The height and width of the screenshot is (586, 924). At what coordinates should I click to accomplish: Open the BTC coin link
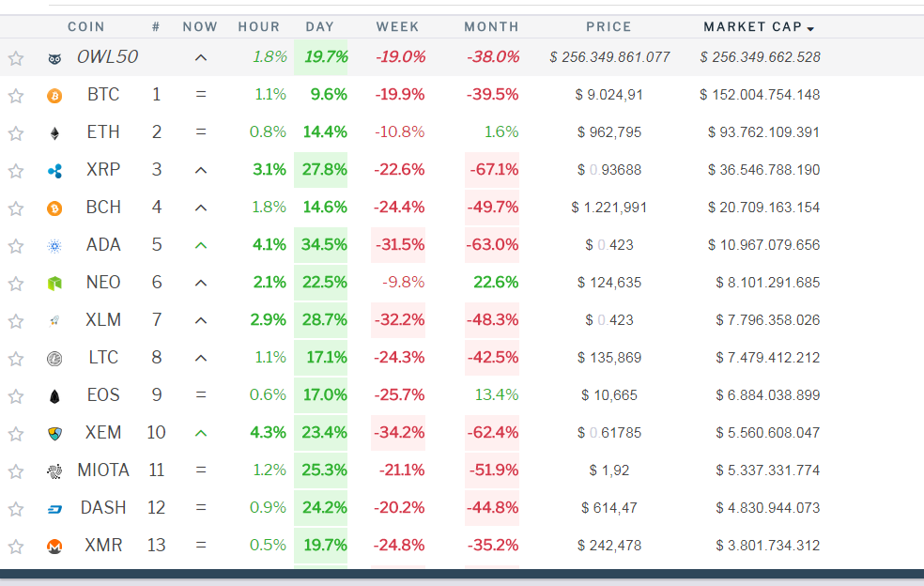103,94
